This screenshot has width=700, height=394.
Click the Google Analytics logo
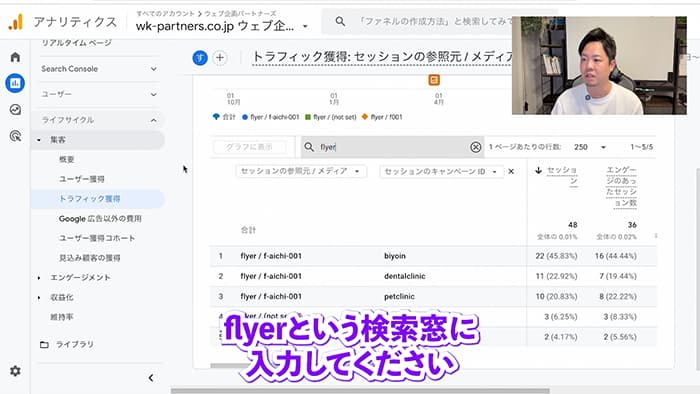click(x=16, y=22)
